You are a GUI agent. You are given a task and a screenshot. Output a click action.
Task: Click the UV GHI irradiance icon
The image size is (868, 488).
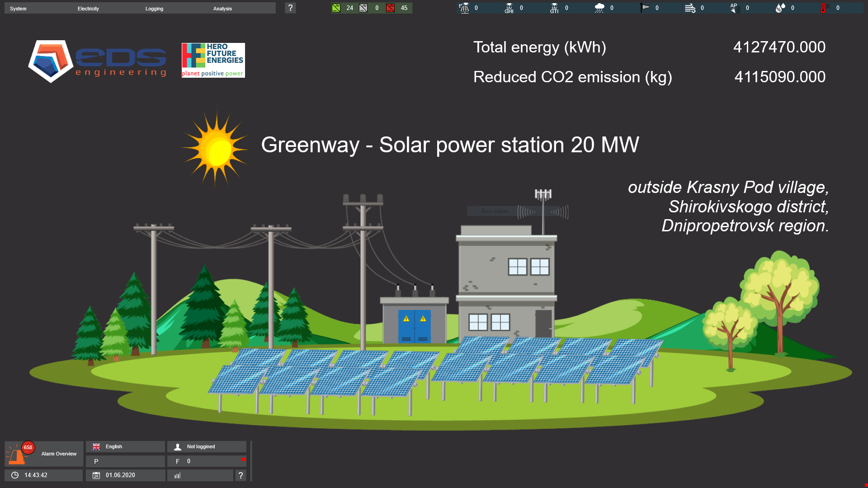(509, 8)
